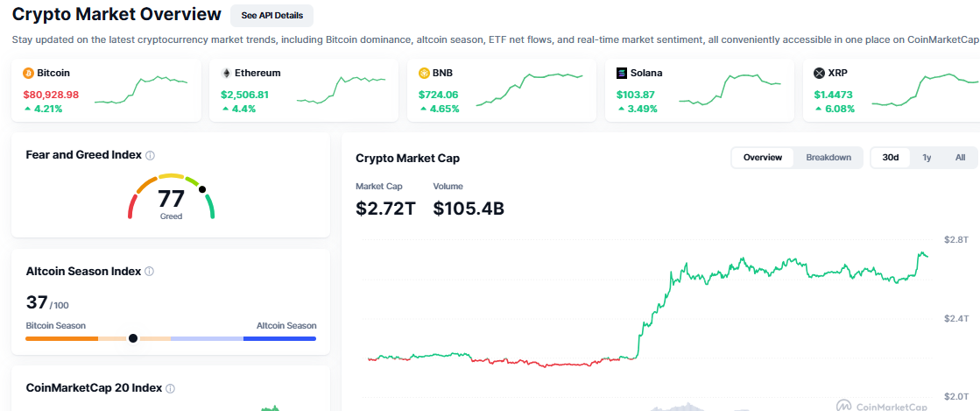The width and height of the screenshot is (980, 411).
Task: Click the Crypto Market Cap chart heading
Action: click(x=407, y=159)
